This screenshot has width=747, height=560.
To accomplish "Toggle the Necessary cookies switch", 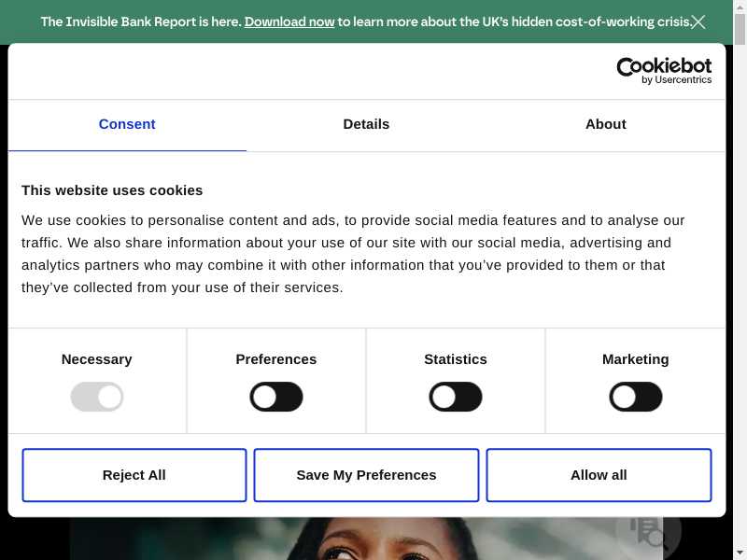I will [97, 397].
